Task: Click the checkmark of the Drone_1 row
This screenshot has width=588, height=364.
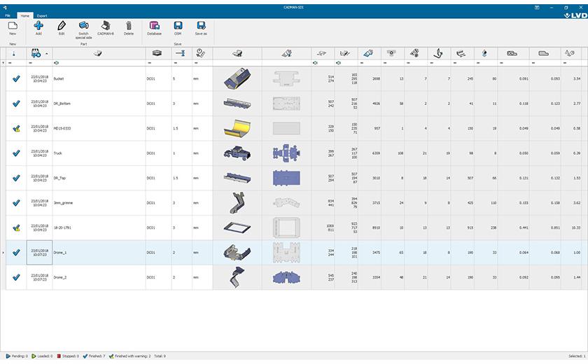Action: coord(16,253)
